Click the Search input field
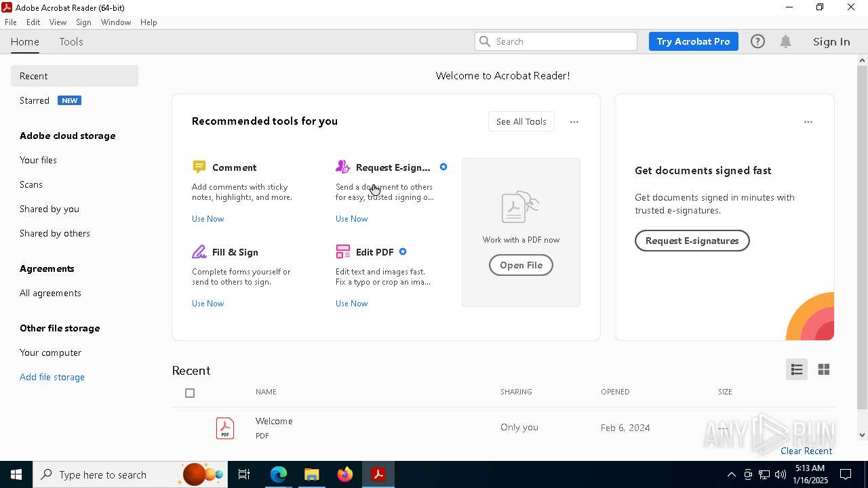 [563, 41]
